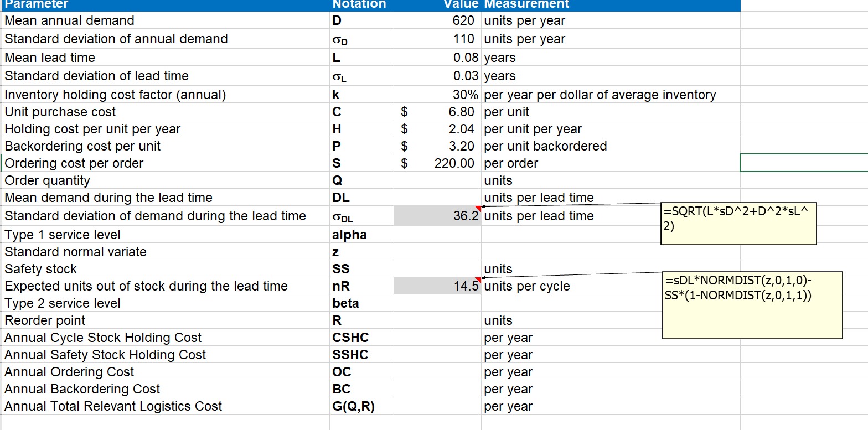Click the Notation column header

tap(361, 5)
